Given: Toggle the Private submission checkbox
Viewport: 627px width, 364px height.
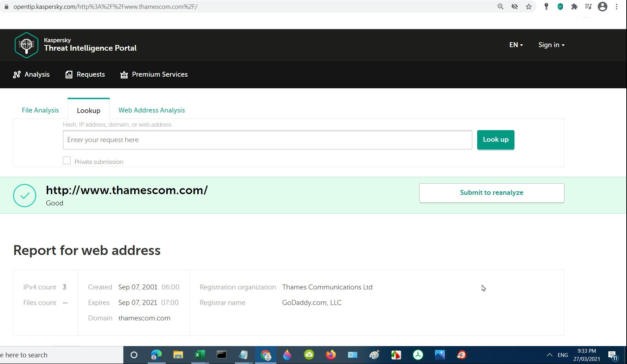Looking at the screenshot, I should tap(67, 161).
